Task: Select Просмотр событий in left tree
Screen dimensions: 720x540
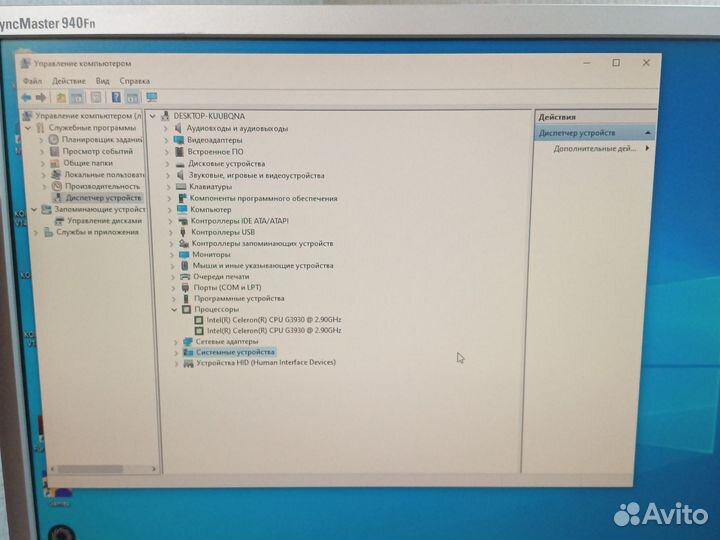Action: click(x=98, y=151)
